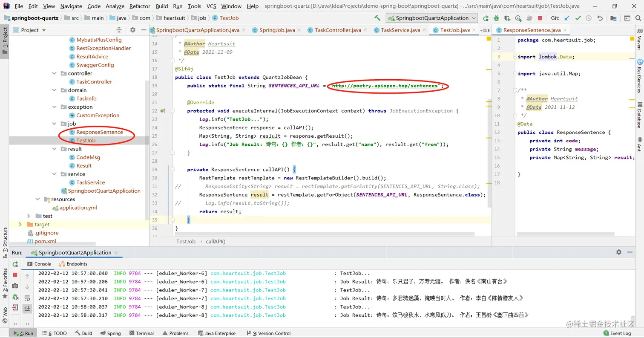Switch to TaskController.java tab

[x=338, y=30]
